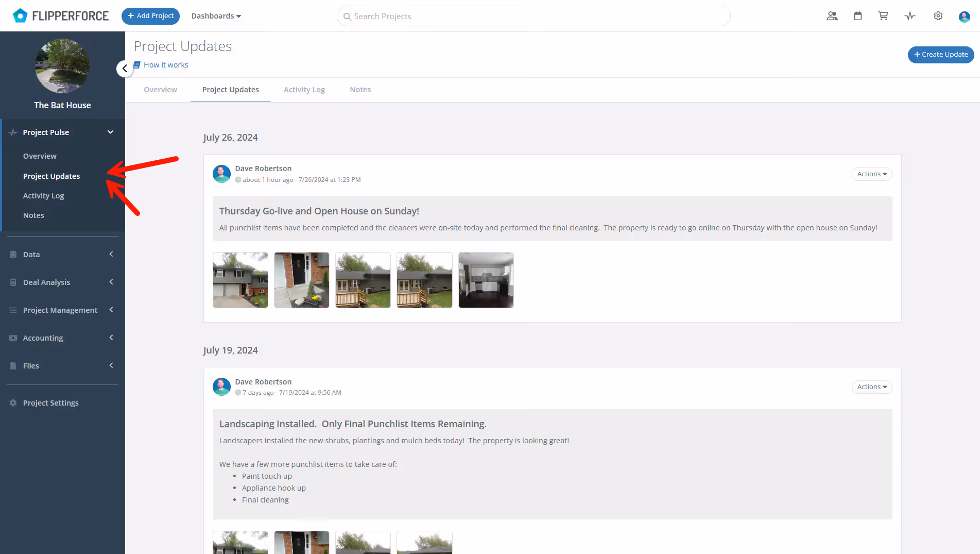Image resolution: width=980 pixels, height=554 pixels.
Task: Switch to the Overview tab
Action: click(160, 90)
